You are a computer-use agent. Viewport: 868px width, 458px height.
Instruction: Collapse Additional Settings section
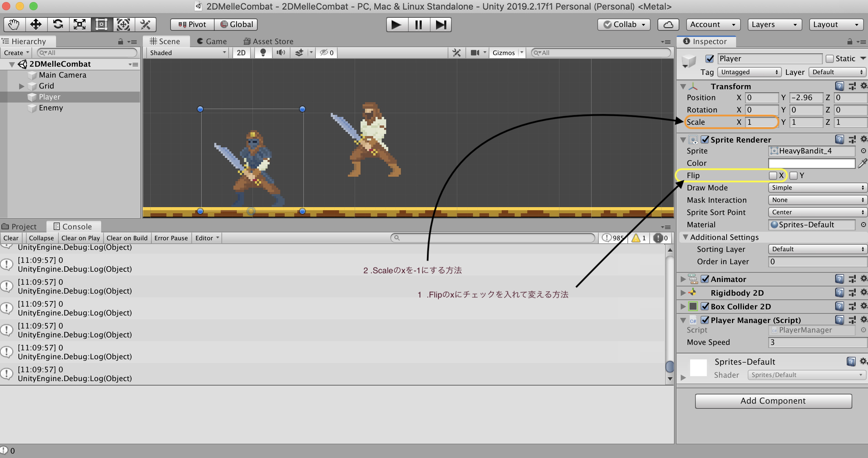[685, 237]
